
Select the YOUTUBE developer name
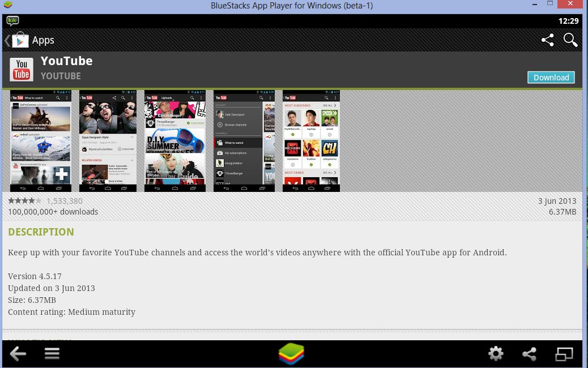click(x=61, y=76)
